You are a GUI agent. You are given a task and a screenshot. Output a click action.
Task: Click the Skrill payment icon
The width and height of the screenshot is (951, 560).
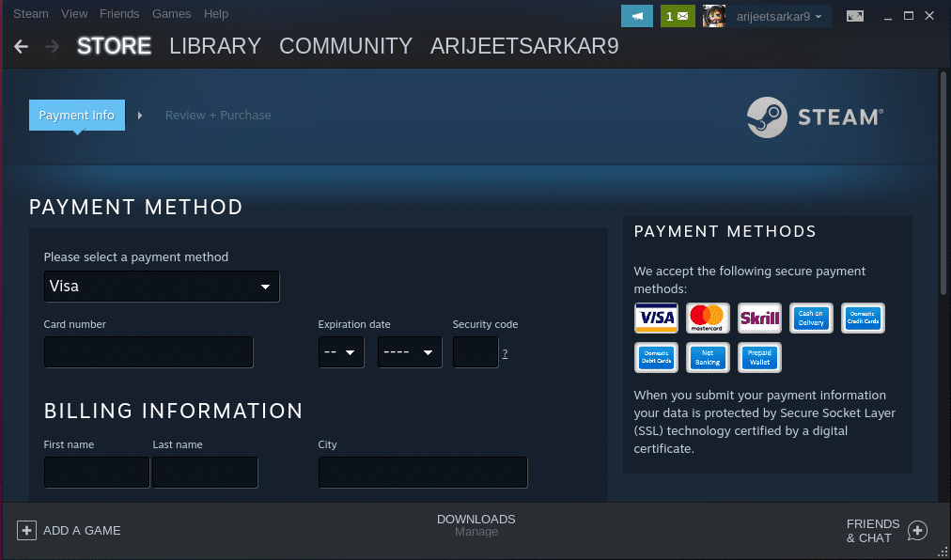[759, 318]
